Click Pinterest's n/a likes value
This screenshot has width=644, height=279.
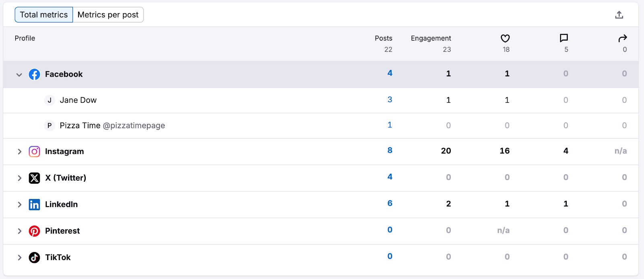(x=504, y=230)
